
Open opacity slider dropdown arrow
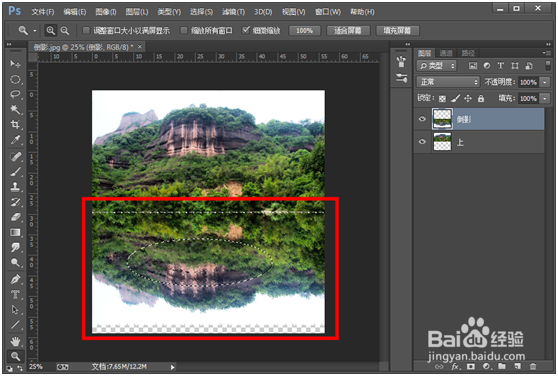[x=544, y=82]
